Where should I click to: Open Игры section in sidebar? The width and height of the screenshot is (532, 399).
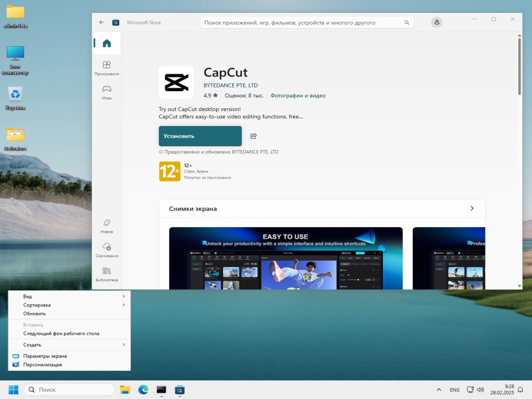click(106, 92)
